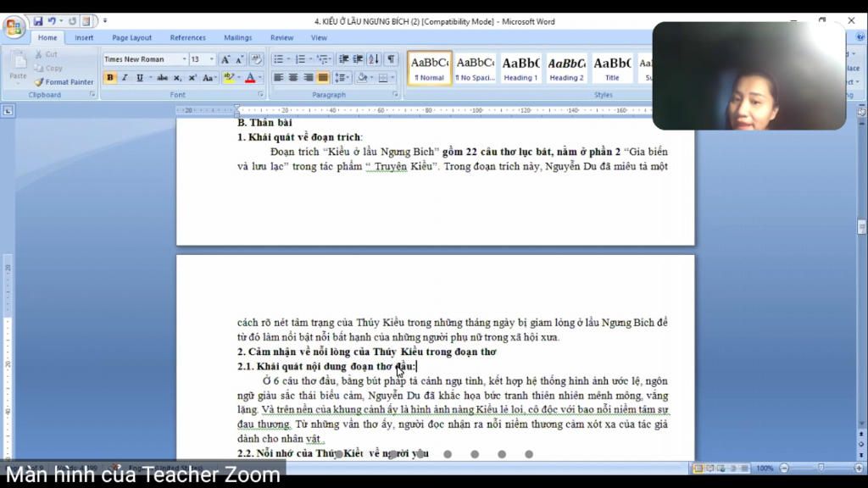The image size is (868, 488).
Task: Open font size 13 dropdown
Action: 211,59
